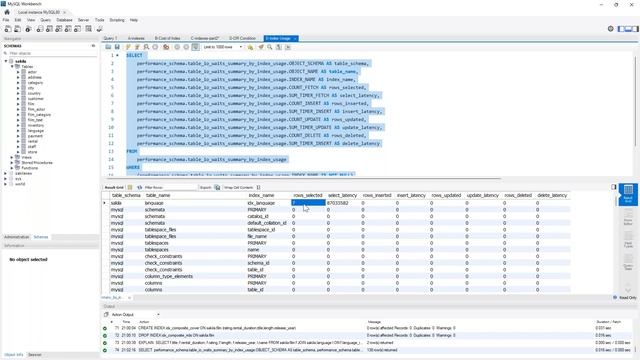Viewport: 640px width, 360px height.
Task: Expand the film table
Action: pos(18,104)
